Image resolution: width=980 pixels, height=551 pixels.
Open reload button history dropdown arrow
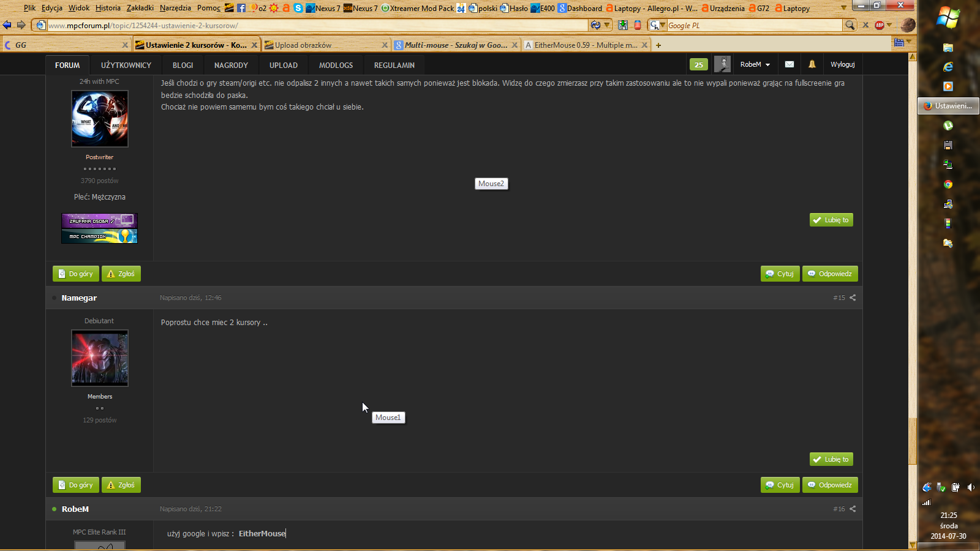(x=607, y=25)
